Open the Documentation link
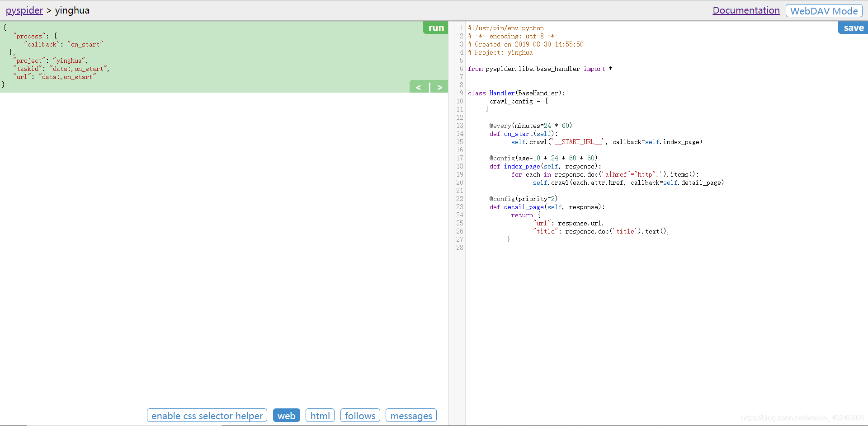The height and width of the screenshot is (426, 868). [746, 10]
